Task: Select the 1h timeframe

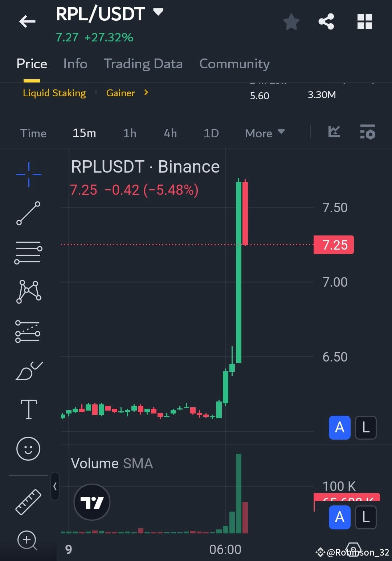Action: pos(129,133)
